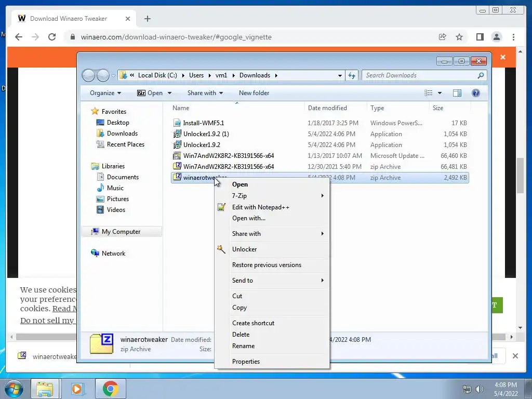Image resolution: width=532 pixels, height=399 pixels.
Task: Choose Open with... option
Action: click(272, 218)
